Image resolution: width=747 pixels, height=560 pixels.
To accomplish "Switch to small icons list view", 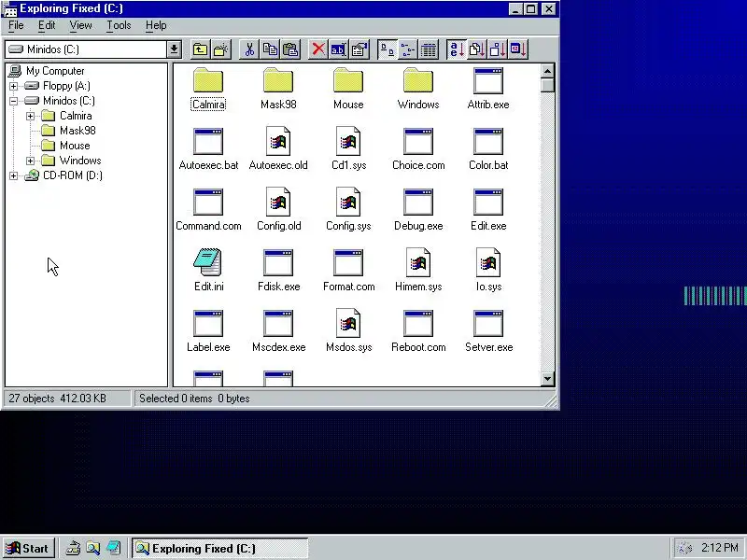I will point(408,49).
